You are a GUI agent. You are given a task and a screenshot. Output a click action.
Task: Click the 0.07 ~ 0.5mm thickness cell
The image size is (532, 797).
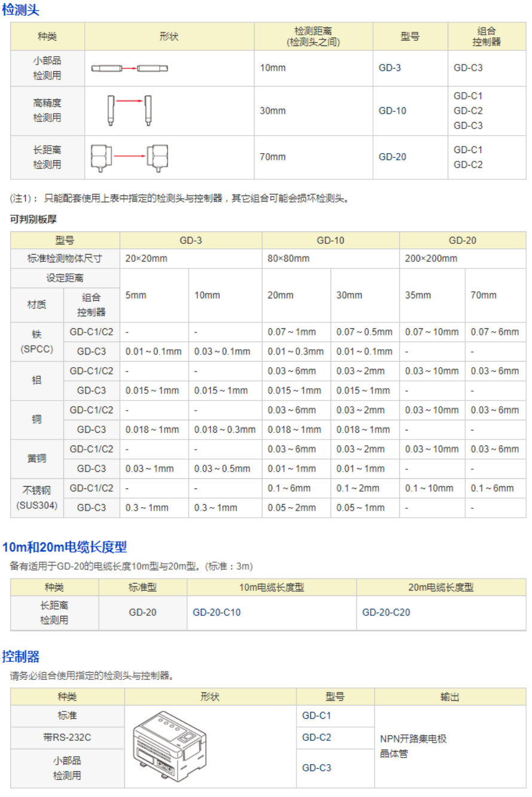click(x=364, y=332)
